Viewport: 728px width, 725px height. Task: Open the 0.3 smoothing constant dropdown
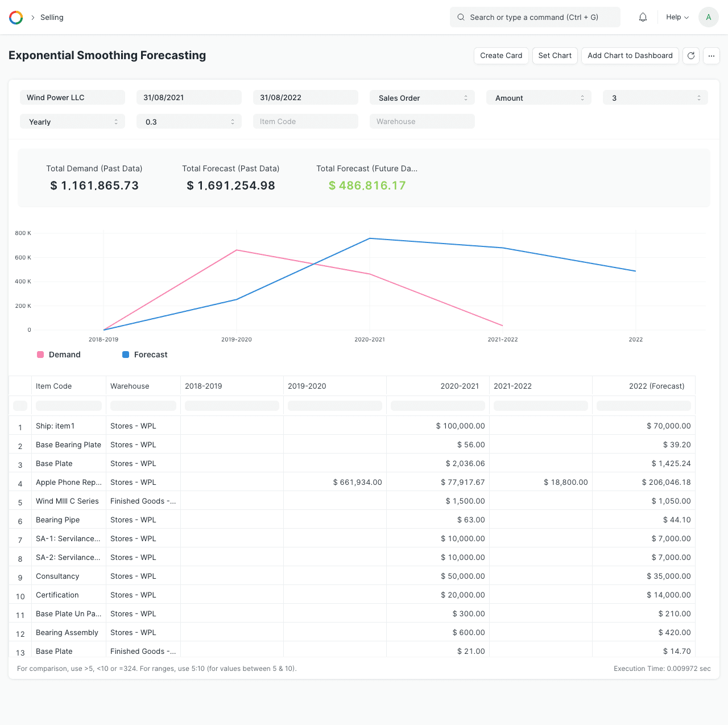(189, 122)
